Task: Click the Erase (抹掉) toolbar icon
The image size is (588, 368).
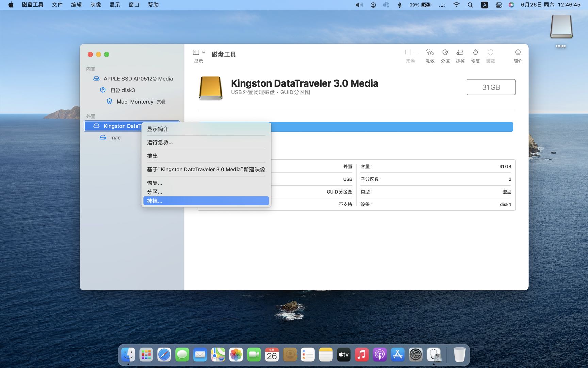Action: 460,52
